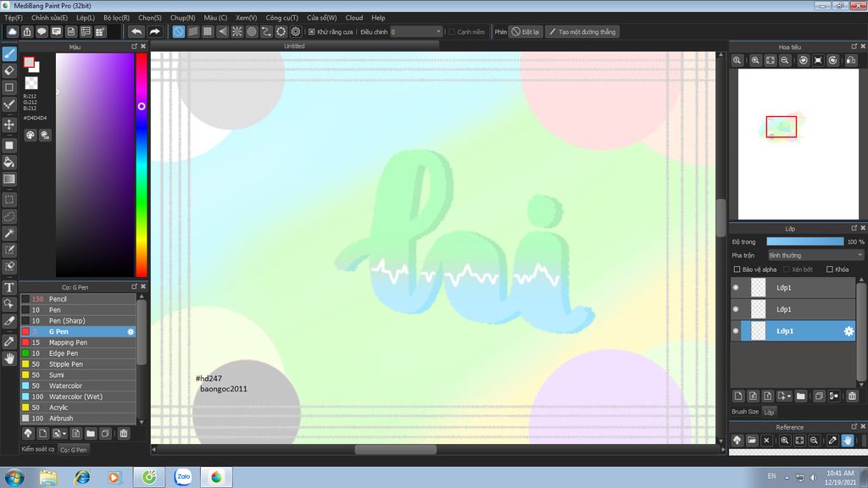Open the Công cụ(T) menu
The width and height of the screenshot is (868, 488).
(281, 18)
